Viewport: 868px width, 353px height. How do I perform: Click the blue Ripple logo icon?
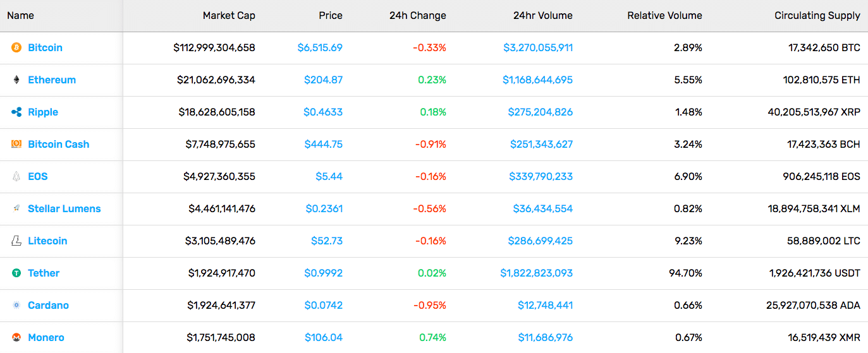pyautogui.click(x=16, y=112)
